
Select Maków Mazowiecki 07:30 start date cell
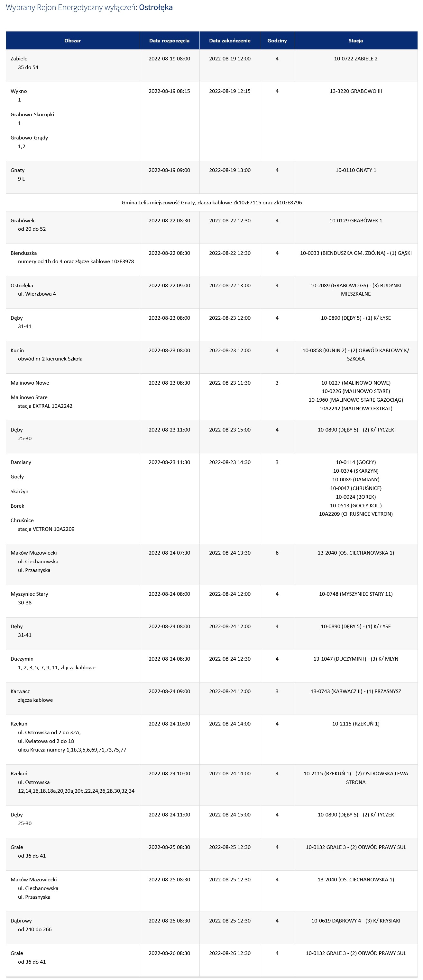tap(169, 564)
